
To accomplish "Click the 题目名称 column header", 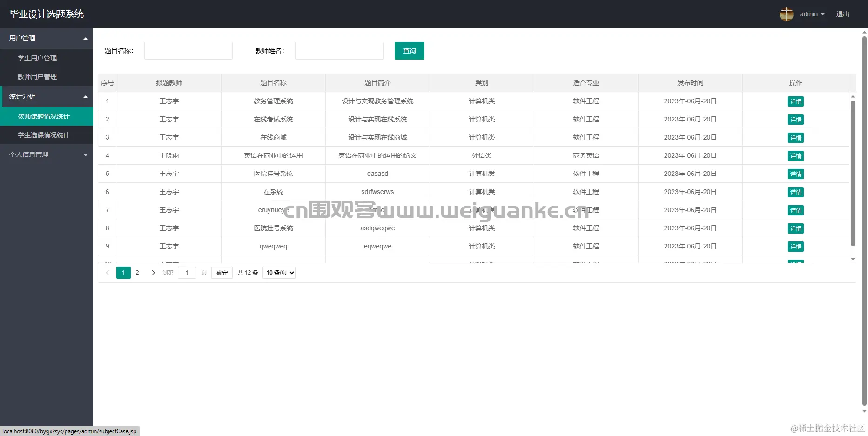I will click(273, 83).
